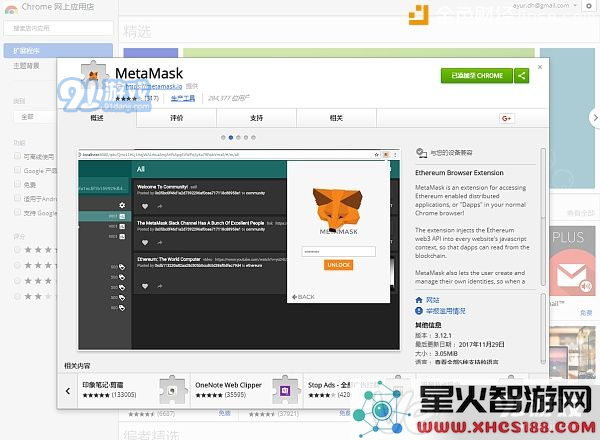600x440 pixels.
Task: Click the OneNote Web Clipper icon
Action: pyautogui.click(x=285, y=390)
